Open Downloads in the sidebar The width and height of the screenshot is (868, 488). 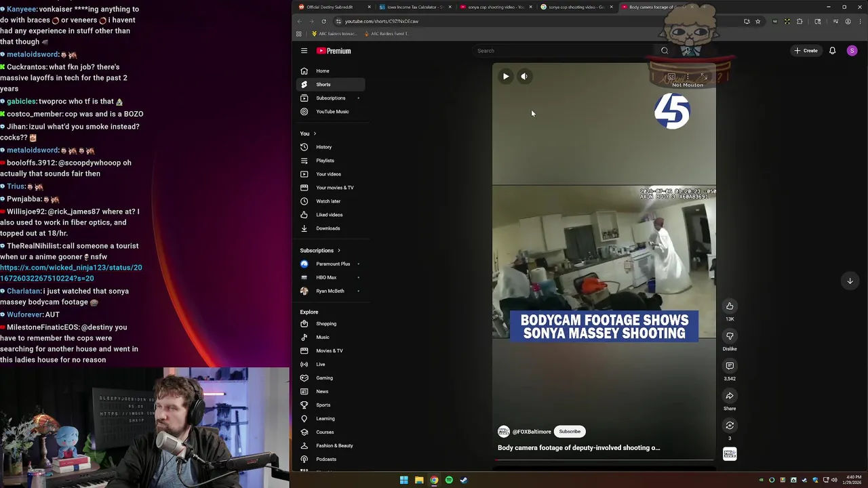click(x=331, y=228)
